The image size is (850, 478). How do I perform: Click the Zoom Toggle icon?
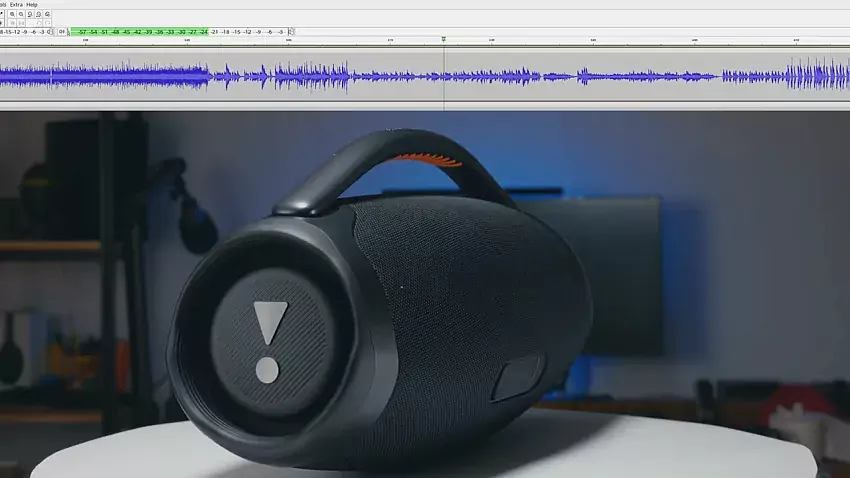click(x=47, y=14)
